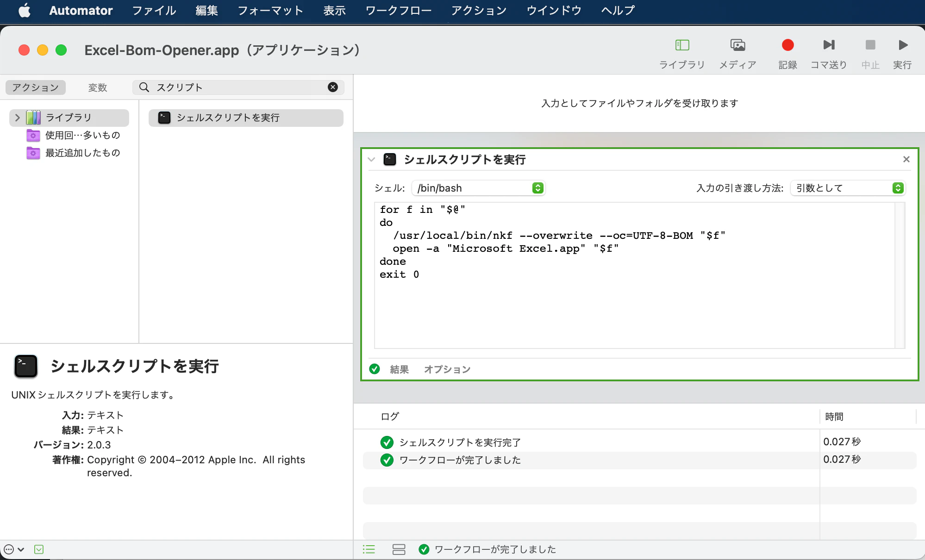Collapse the shell script action chevron
The height and width of the screenshot is (560, 925).
[371, 160]
